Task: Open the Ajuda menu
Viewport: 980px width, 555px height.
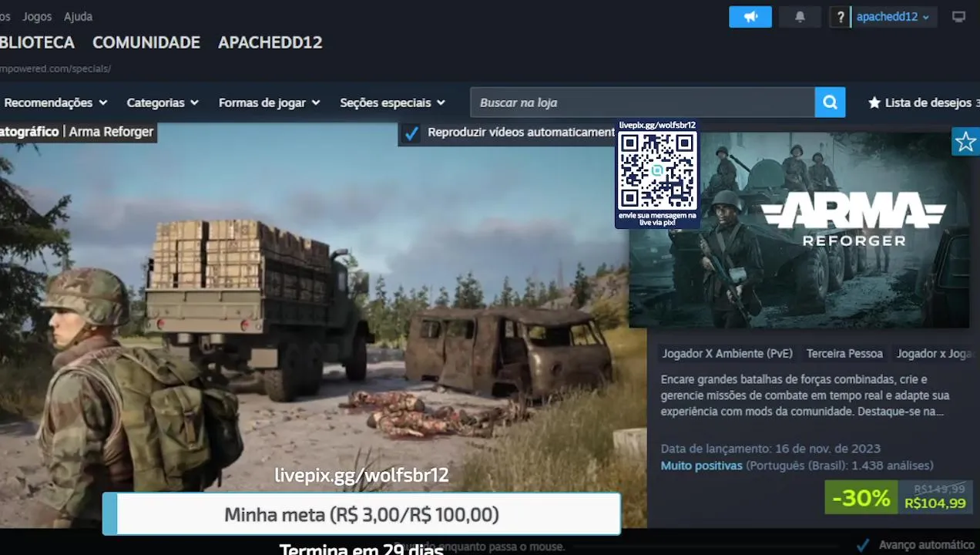Action: pos(78,16)
